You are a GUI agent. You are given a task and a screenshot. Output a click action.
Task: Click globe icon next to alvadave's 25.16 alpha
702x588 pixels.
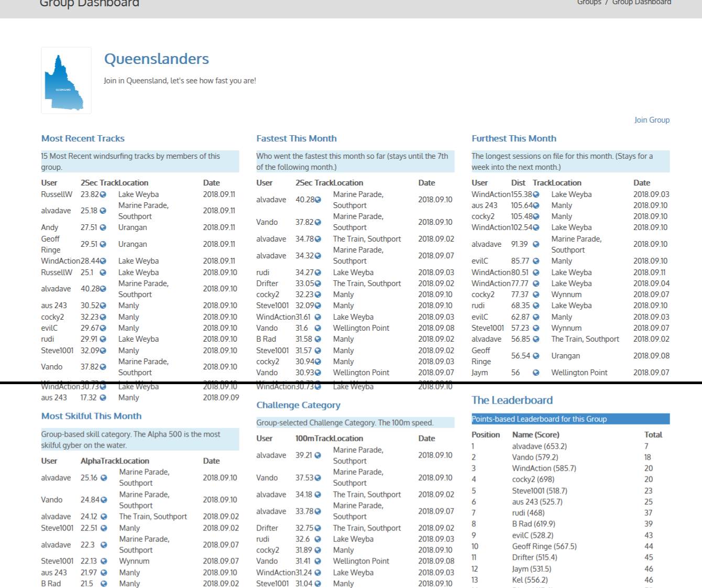click(x=104, y=478)
